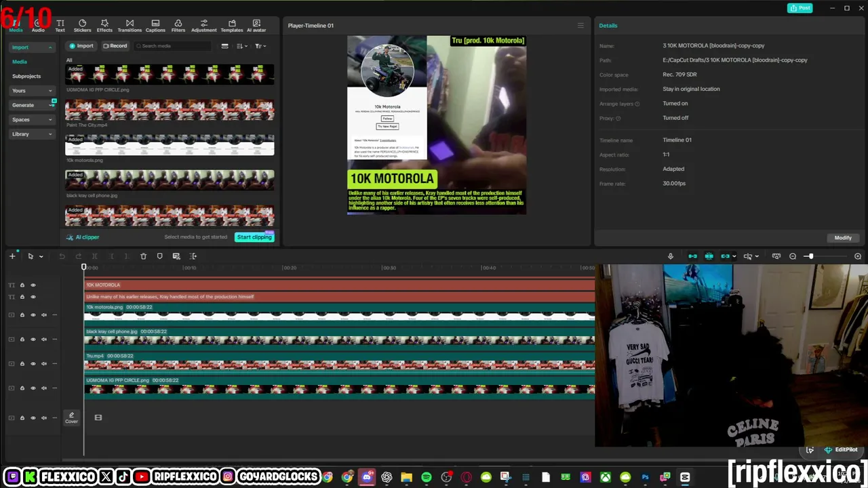Click the record voiceover microphone icon
Image resolution: width=868 pixels, height=488 pixels.
(x=671, y=256)
